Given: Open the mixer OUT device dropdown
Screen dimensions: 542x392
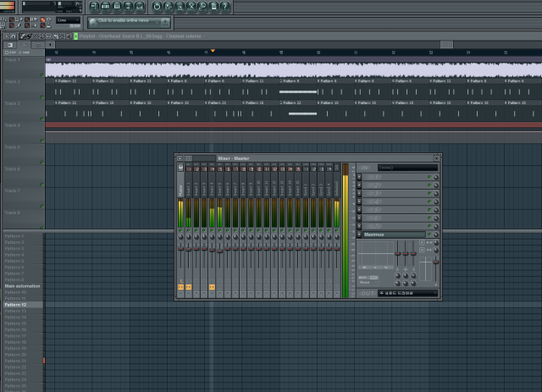Looking at the screenshot, I should pyautogui.click(x=408, y=293).
